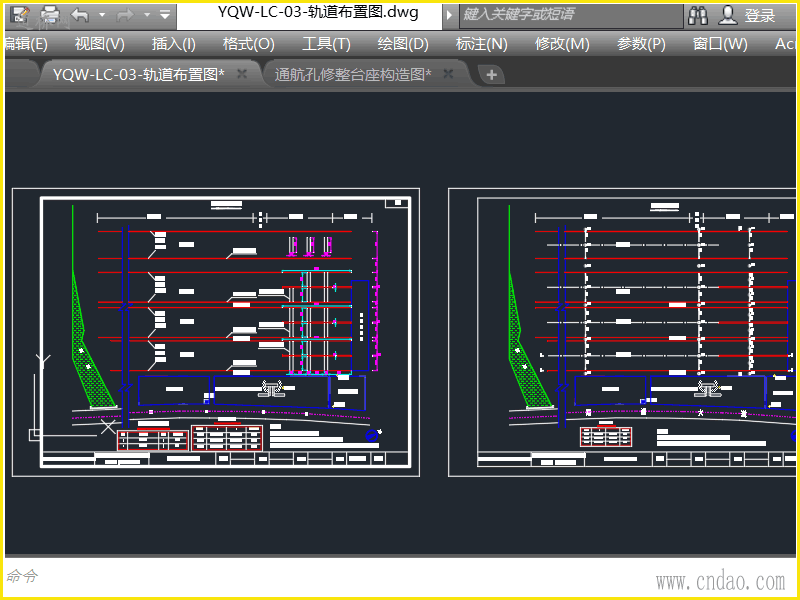Click the 命令 command line input
The image size is (800, 600).
[x=400, y=577]
